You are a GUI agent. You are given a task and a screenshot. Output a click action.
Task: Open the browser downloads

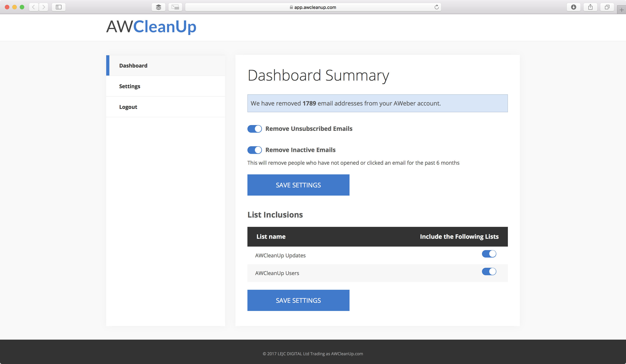[x=574, y=7]
